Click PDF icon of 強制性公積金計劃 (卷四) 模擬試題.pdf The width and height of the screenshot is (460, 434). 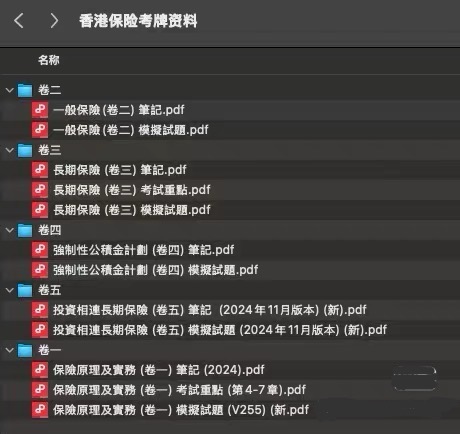click(40, 270)
